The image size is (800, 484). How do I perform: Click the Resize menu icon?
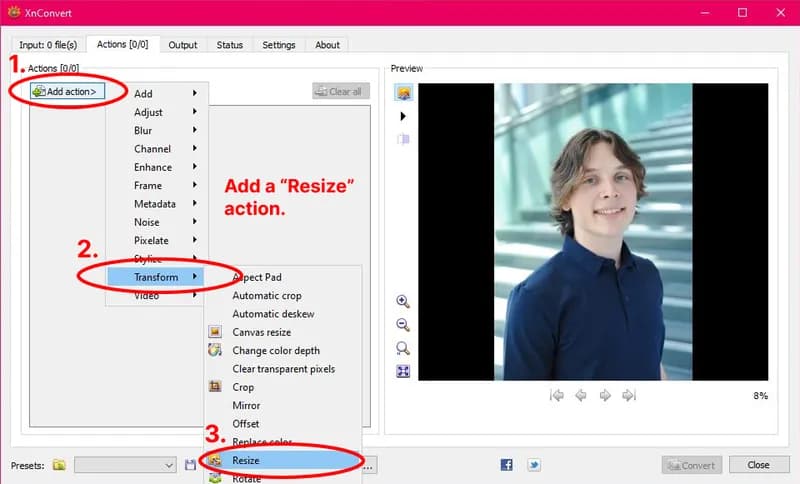pos(215,460)
